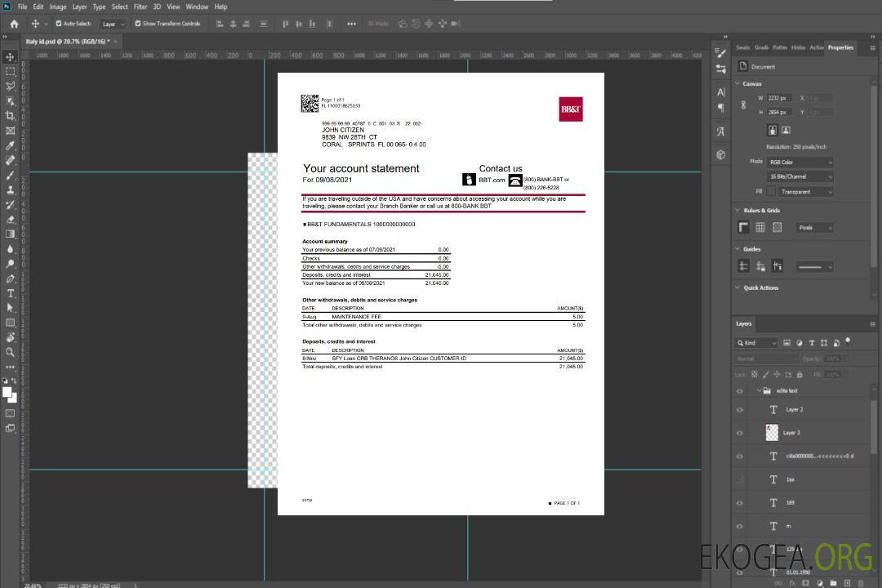
Task: Select the Object Selection tool
Action: 10,101
